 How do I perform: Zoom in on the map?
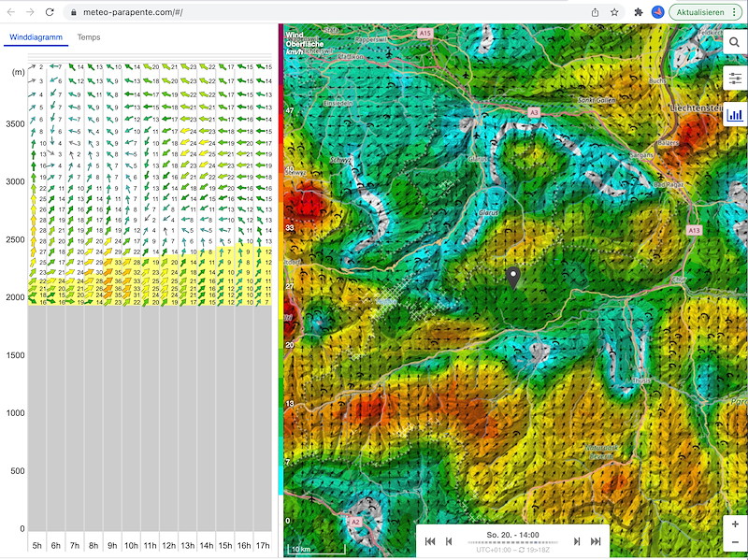tap(735, 524)
